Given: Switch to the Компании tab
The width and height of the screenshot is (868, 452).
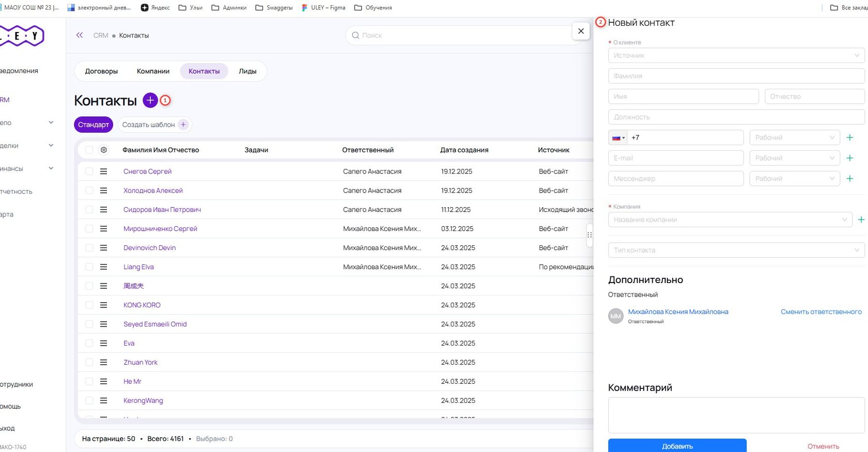Looking at the screenshot, I should (153, 71).
